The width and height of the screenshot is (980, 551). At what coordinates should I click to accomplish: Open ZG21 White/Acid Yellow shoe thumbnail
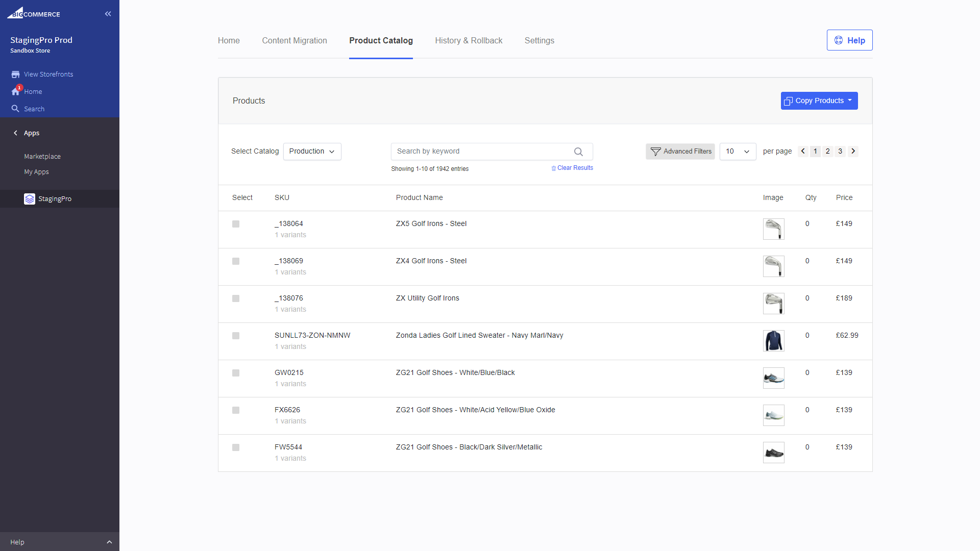click(773, 415)
